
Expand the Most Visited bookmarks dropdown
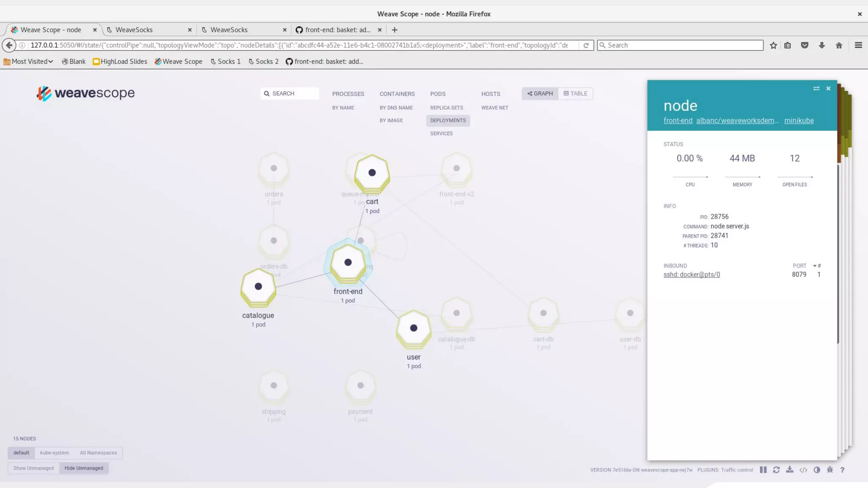point(29,61)
